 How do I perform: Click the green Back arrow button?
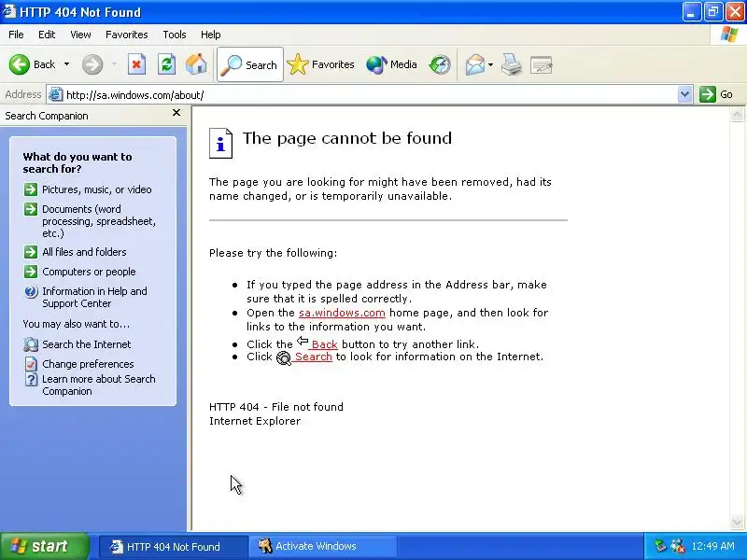pos(19,64)
